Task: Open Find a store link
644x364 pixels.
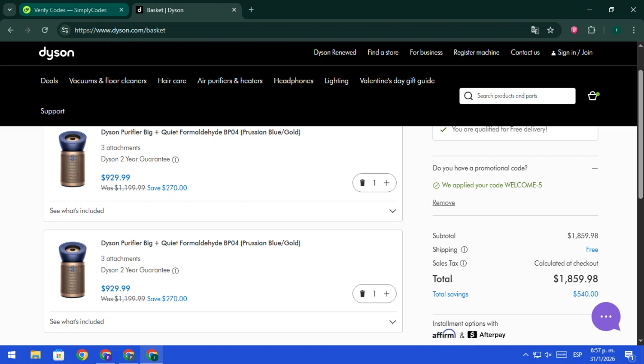Action: click(383, 52)
